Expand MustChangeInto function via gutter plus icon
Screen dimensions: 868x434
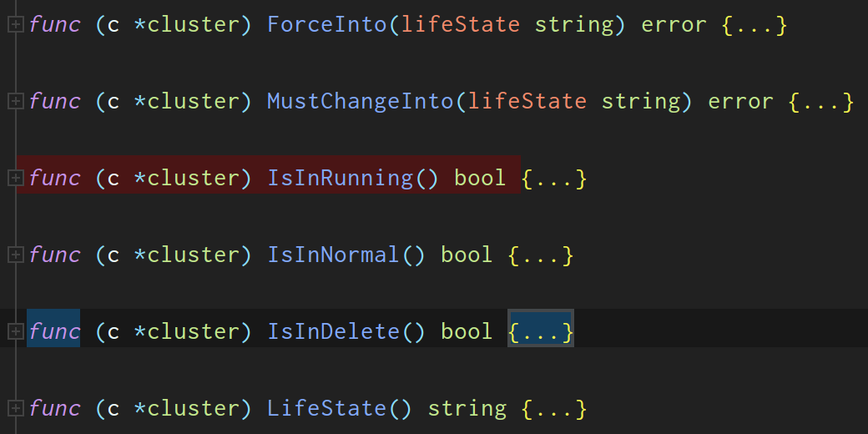tap(15, 102)
